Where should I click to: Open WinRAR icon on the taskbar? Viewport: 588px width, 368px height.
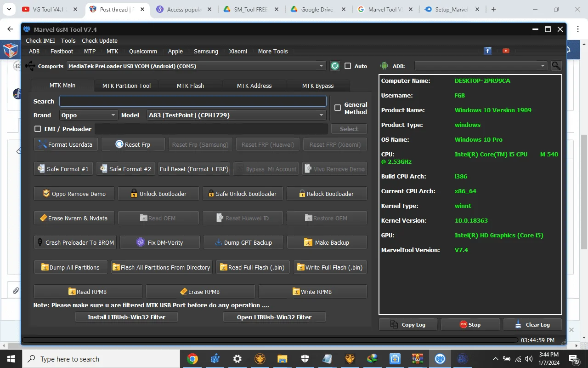[x=418, y=359]
